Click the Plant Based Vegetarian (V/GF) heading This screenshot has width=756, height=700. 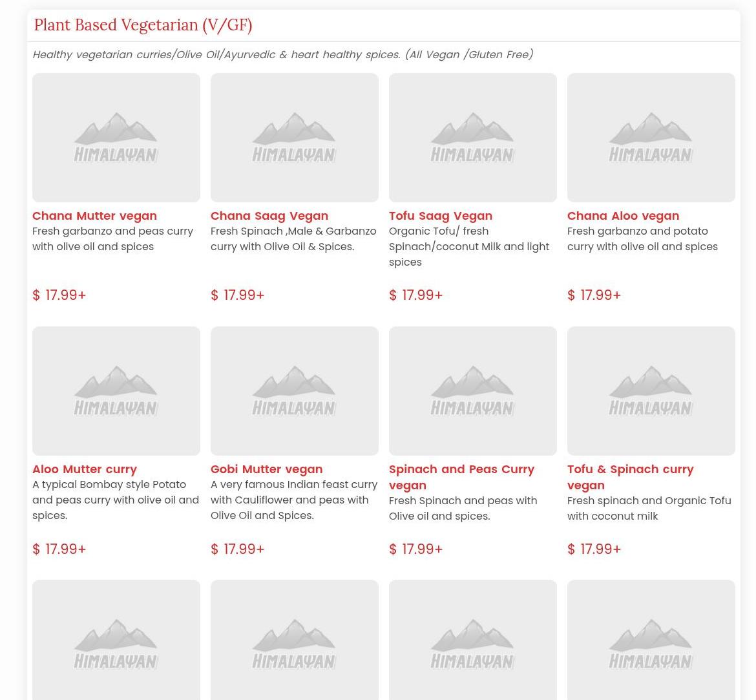coord(143,25)
